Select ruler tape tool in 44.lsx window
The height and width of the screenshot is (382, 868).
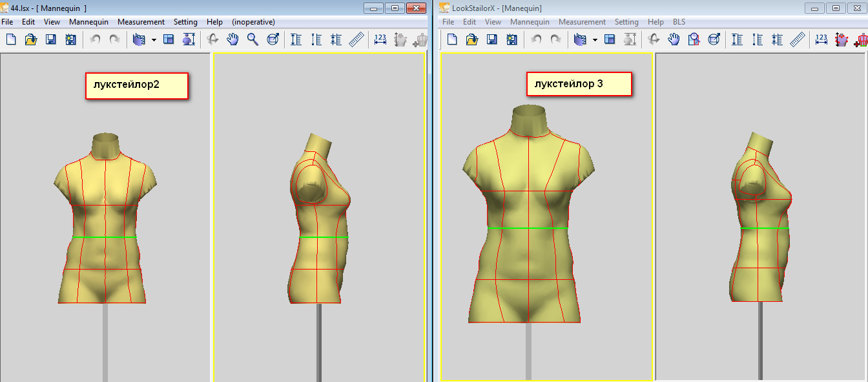pyautogui.click(x=356, y=39)
